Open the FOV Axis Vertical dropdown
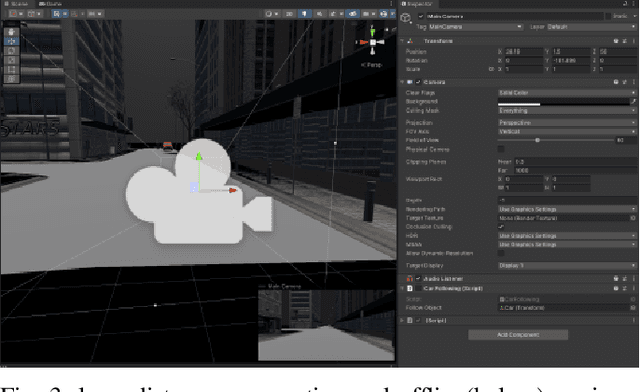640x392 pixels. (567, 131)
